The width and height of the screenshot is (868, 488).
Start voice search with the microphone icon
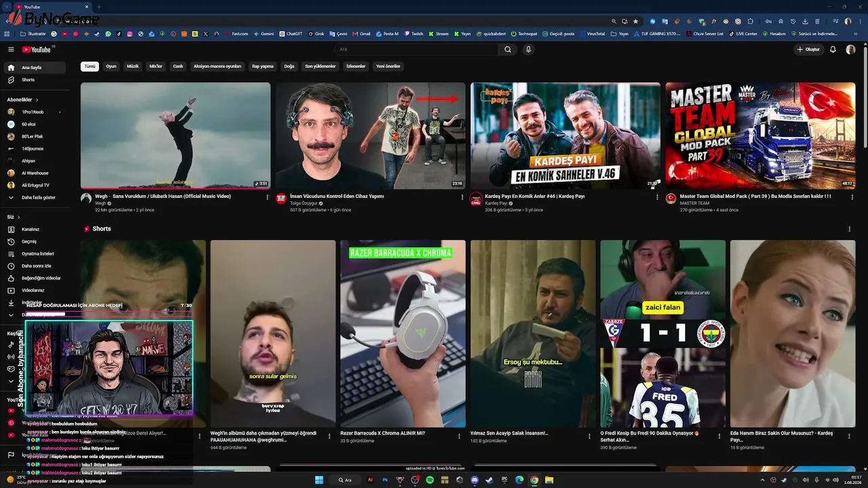coord(528,49)
